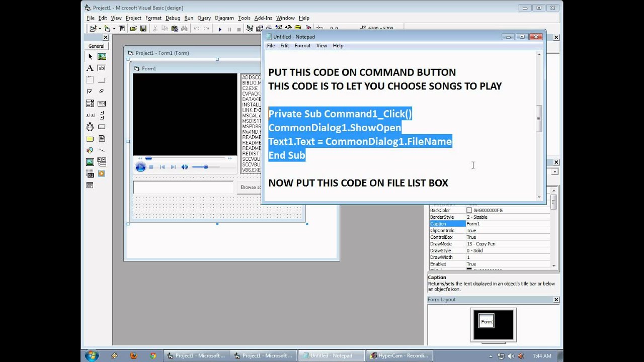Select the CommonDialog control in the toolbox
Image resolution: width=644 pixels, height=362 pixels.
tap(90, 185)
